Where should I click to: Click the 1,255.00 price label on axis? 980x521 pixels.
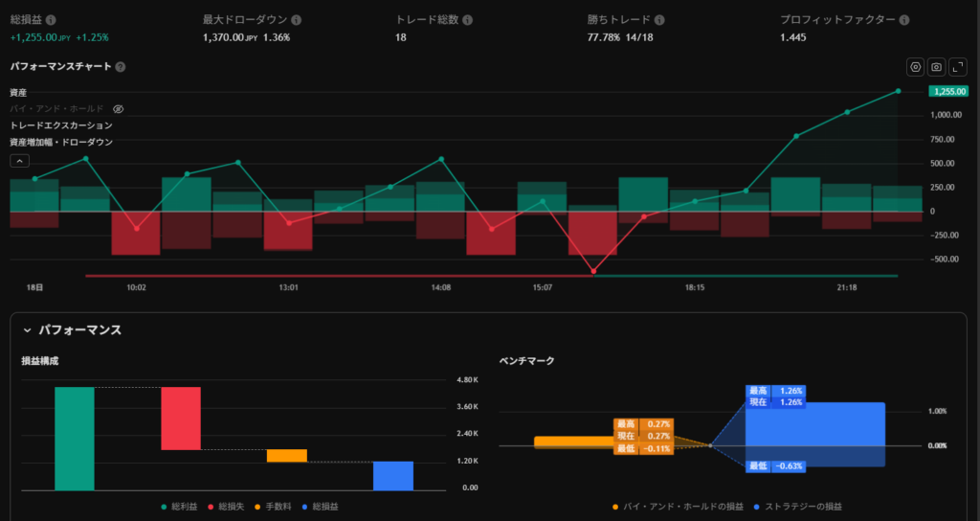948,91
